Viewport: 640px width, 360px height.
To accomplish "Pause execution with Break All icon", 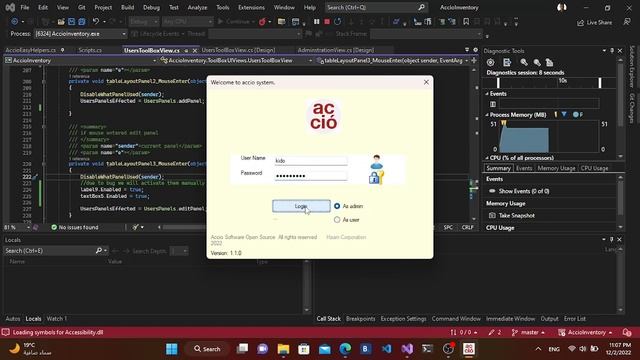I will tap(316, 21).
